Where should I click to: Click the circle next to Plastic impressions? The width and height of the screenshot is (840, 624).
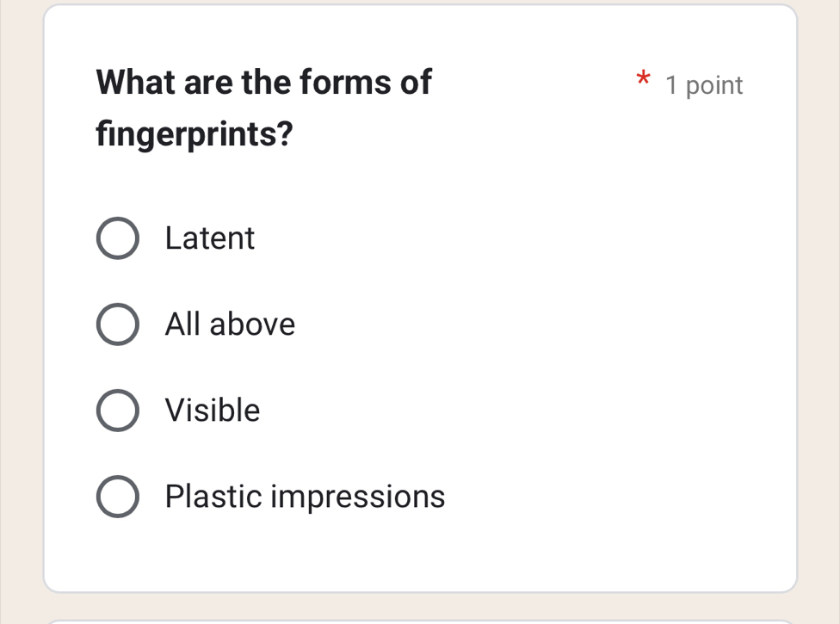[118, 497]
